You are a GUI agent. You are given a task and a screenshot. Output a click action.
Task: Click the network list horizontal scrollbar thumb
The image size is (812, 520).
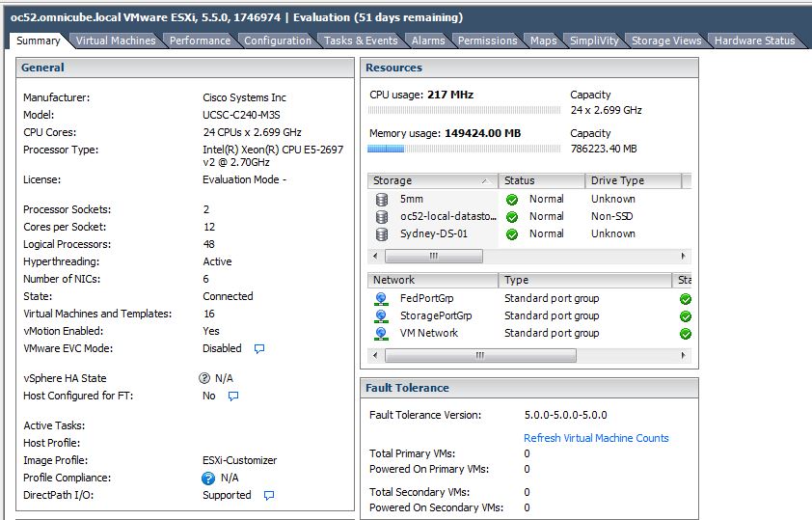[x=480, y=355]
